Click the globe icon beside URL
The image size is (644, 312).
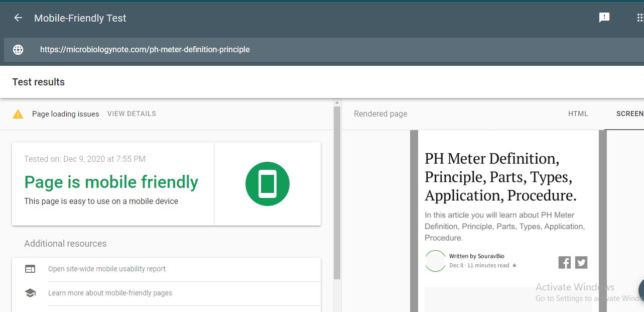click(x=18, y=50)
